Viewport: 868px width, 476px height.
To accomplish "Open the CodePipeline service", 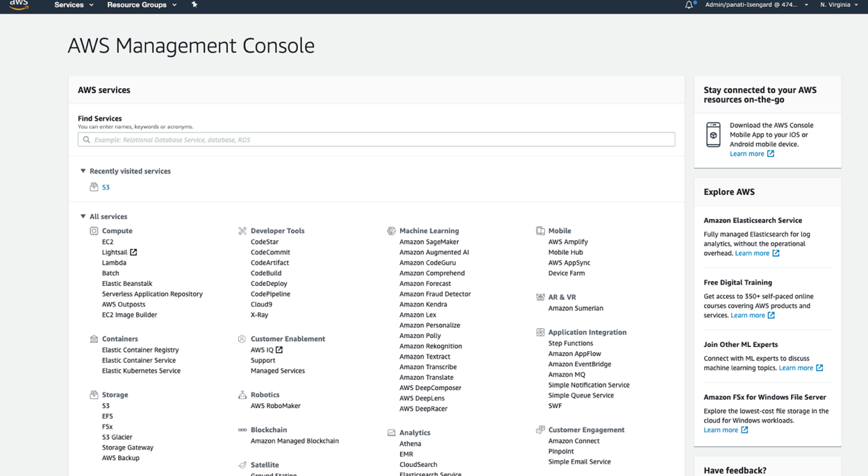I will [x=270, y=294].
